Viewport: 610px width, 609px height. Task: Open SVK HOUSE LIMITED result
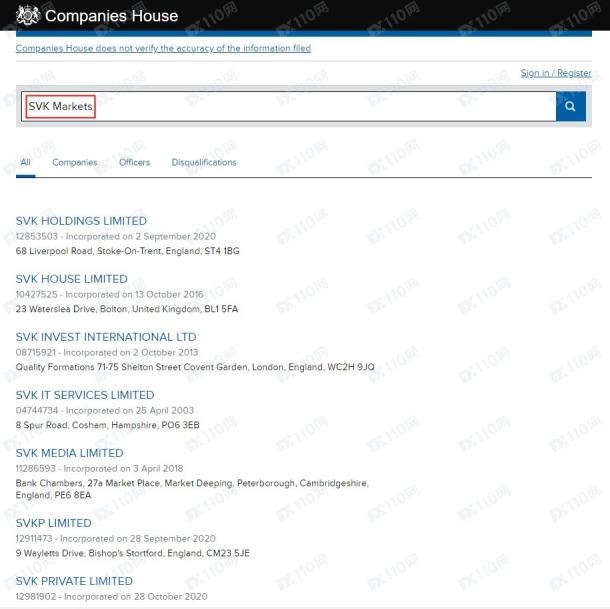click(72, 279)
